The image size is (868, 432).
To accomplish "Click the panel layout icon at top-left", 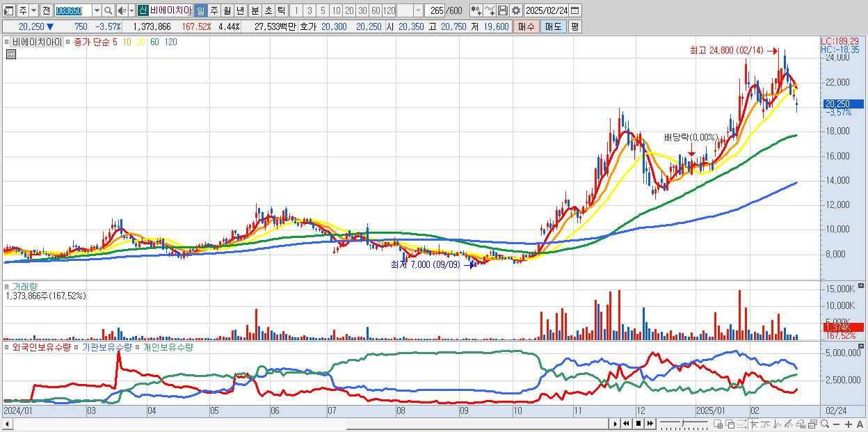I will pos(8,10).
